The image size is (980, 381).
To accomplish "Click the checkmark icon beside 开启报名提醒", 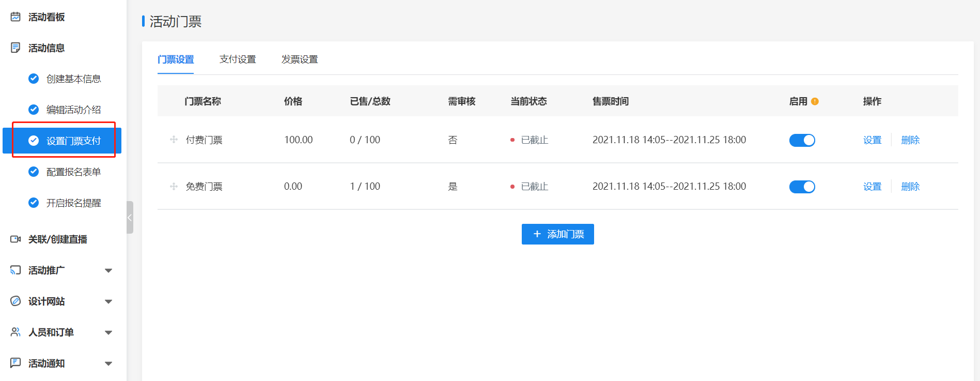I will click(34, 203).
